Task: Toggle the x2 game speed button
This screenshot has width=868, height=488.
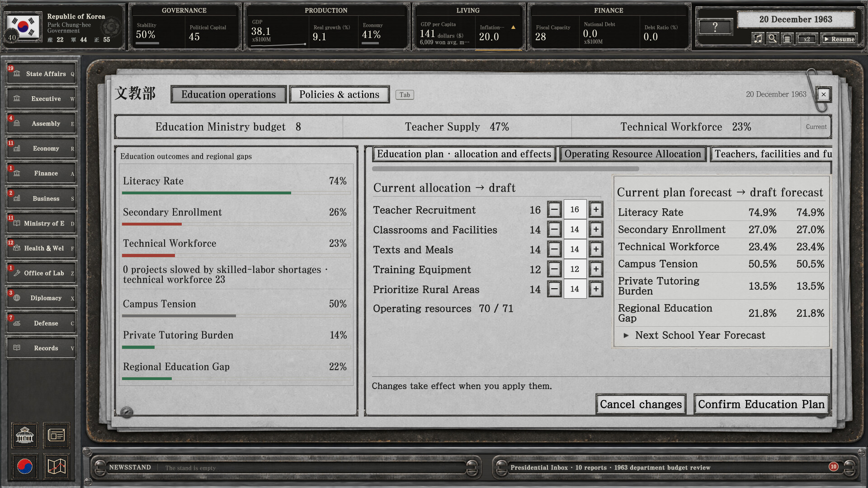Action: 807,39
